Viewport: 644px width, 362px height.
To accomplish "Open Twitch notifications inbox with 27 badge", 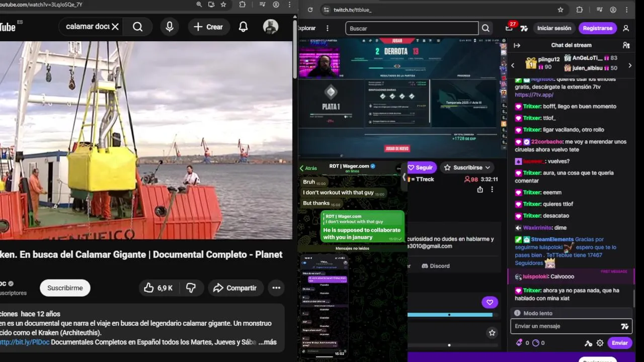I will (510, 27).
